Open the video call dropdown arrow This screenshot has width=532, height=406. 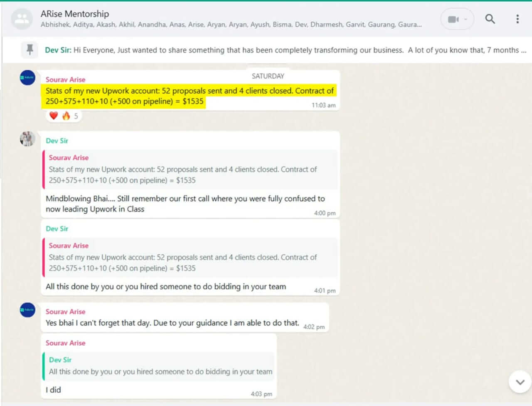point(466,19)
